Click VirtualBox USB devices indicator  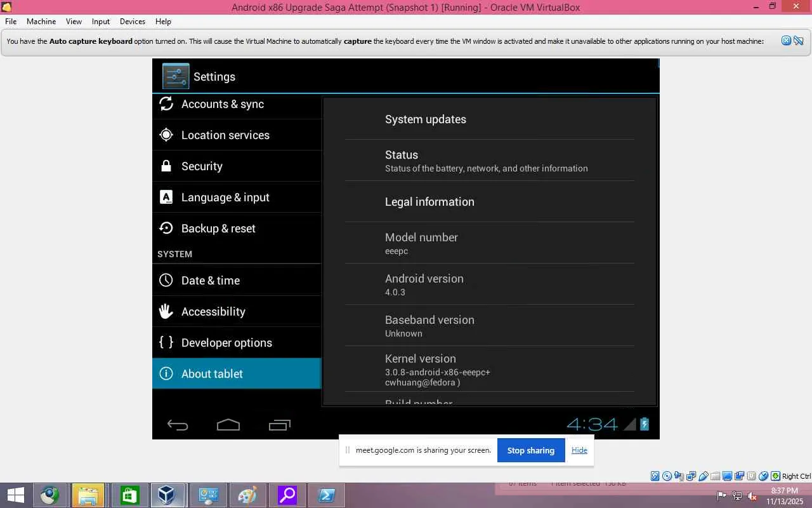tap(704, 476)
